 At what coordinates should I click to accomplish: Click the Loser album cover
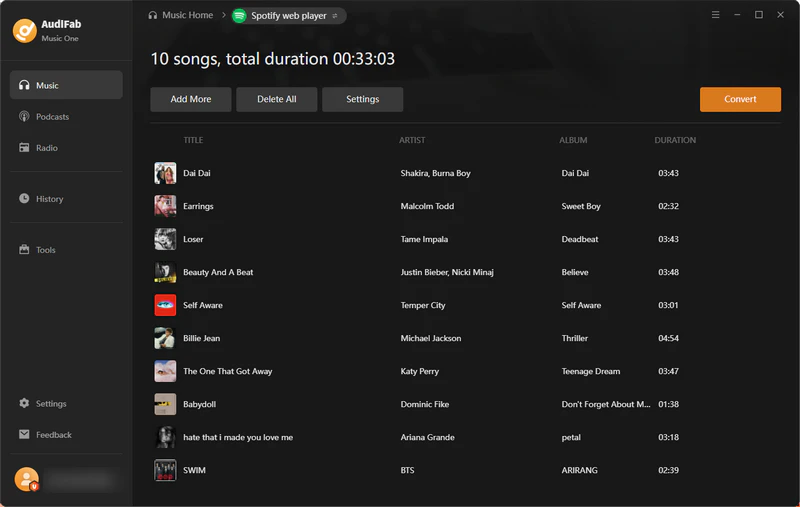(x=165, y=239)
